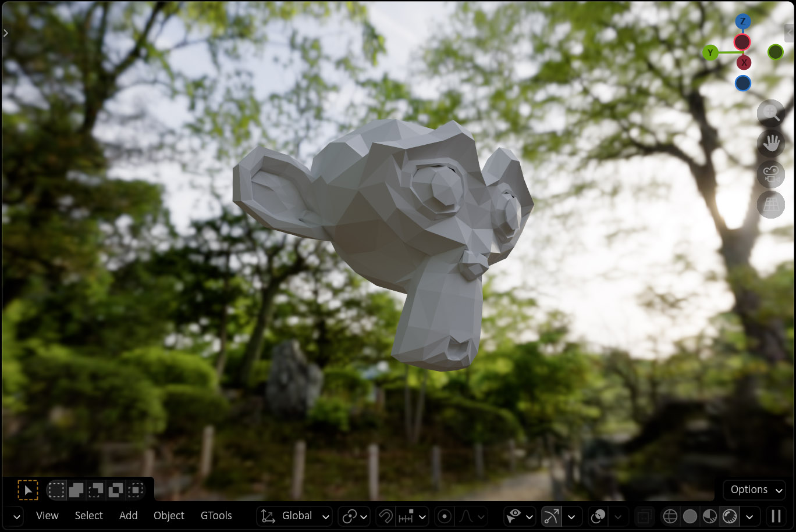This screenshot has width=796, height=532.
Task: Toggle X-ray display button
Action: pos(644,516)
